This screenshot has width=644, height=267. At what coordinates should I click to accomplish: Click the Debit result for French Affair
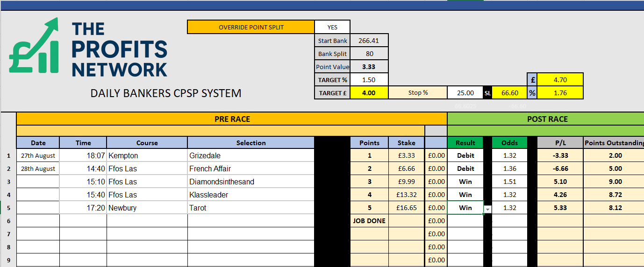coord(465,169)
